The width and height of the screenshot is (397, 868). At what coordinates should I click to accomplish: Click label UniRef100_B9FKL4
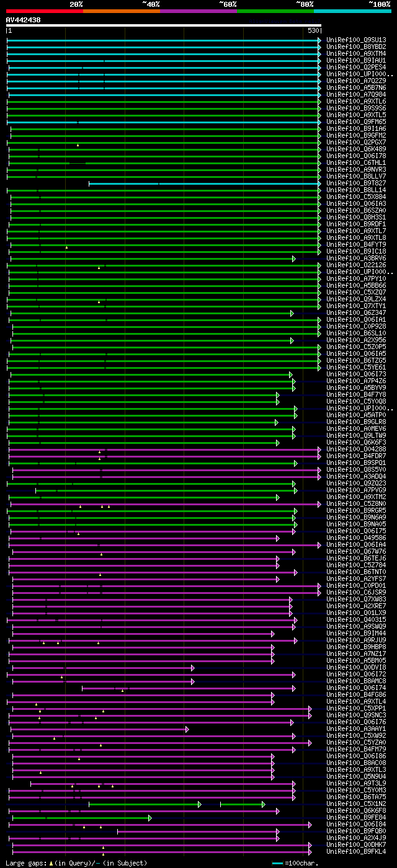(356, 851)
